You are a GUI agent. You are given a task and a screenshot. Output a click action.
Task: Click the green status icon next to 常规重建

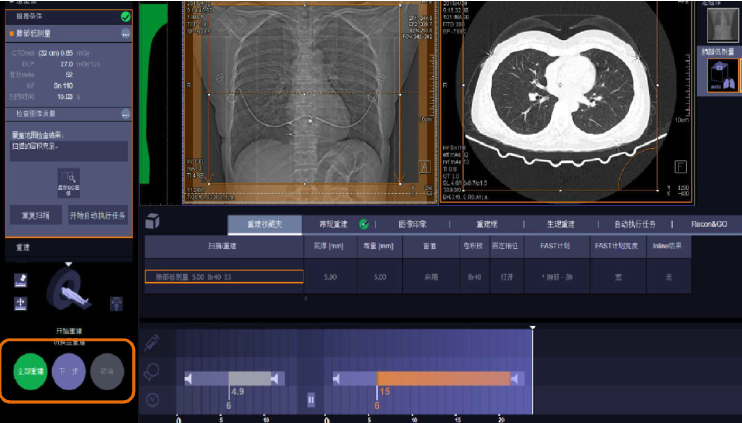[x=364, y=224]
